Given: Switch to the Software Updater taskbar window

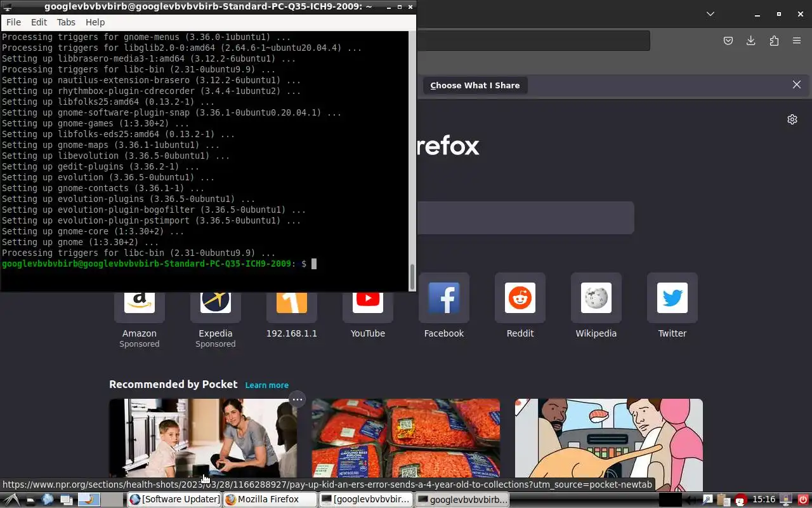Looking at the screenshot, I should (x=174, y=500).
